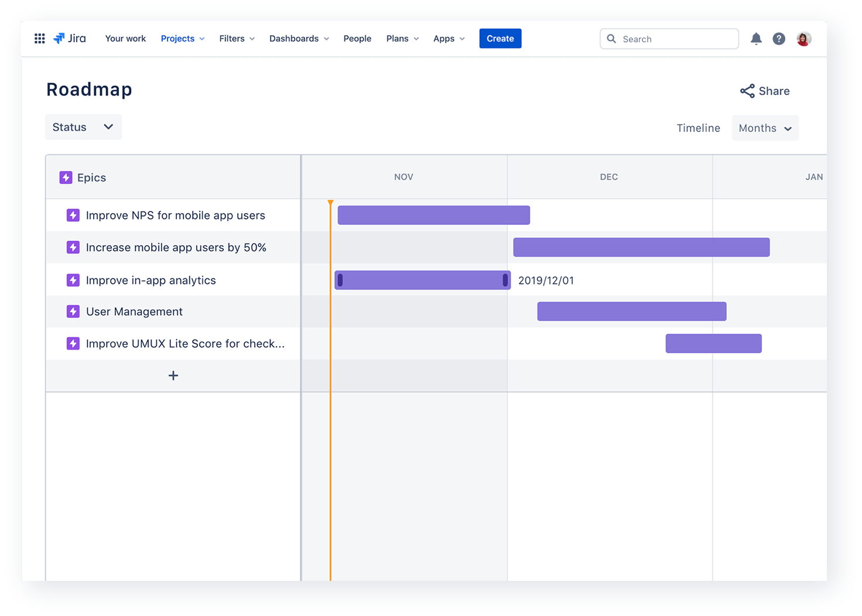Open the Filters menu
The height and width of the screenshot is (616, 862).
click(x=237, y=39)
